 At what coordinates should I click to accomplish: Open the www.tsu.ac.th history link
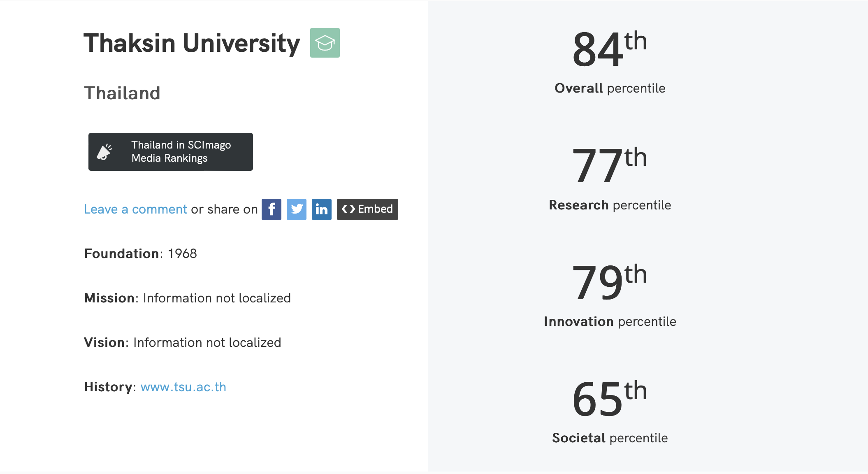(183, 387)
